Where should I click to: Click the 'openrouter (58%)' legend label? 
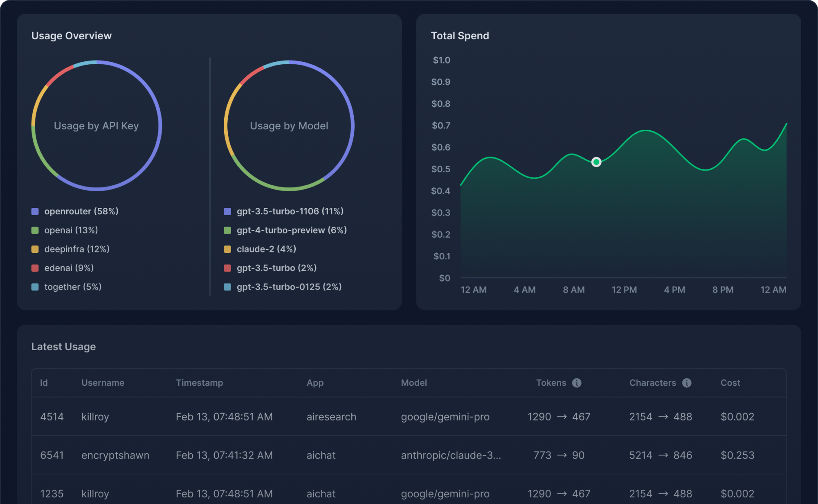(x=81, y=211)
